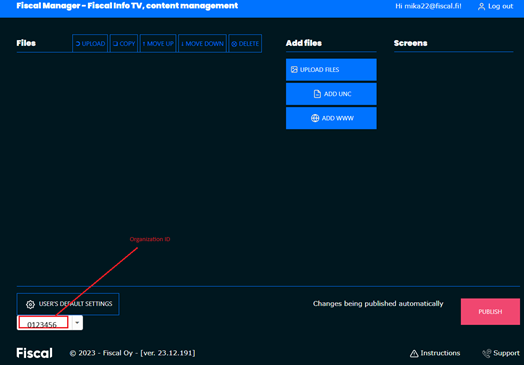Click the Upload button in Files toolbar
524x365 pixels.
[x=90, y=43]
